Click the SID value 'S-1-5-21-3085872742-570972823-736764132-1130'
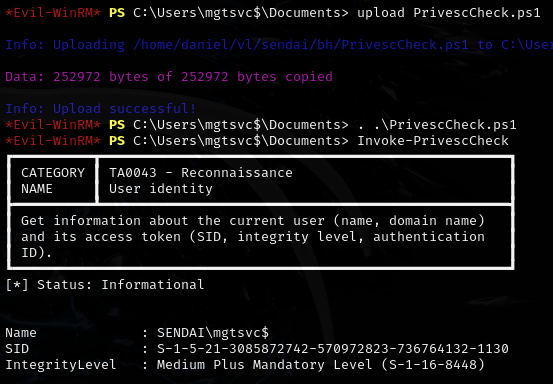The width and height of the screenshot is (553, 384). click(333, 349)
